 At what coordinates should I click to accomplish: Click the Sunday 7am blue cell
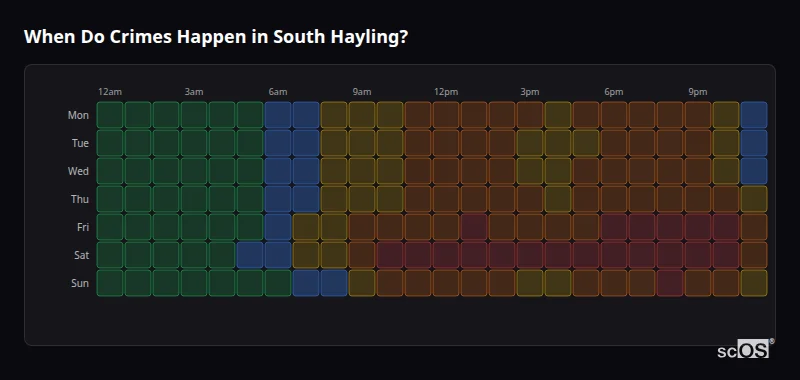coord(306,283)
